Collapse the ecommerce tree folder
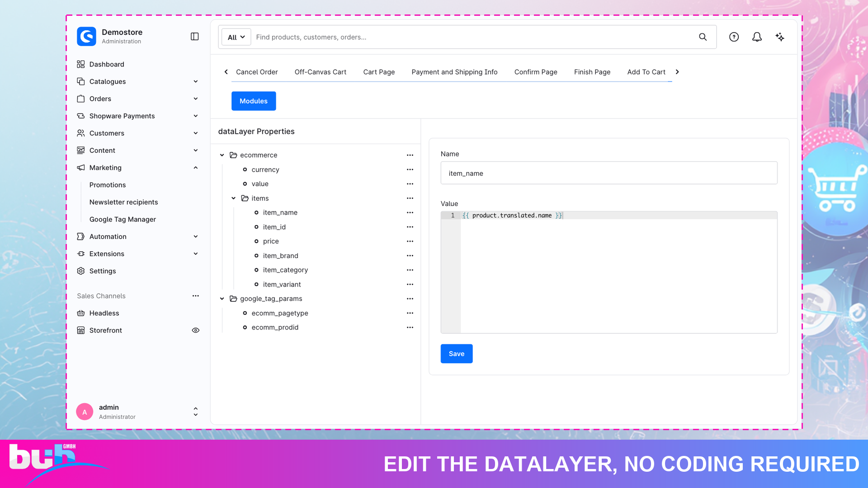 click(x=222, y=155)
